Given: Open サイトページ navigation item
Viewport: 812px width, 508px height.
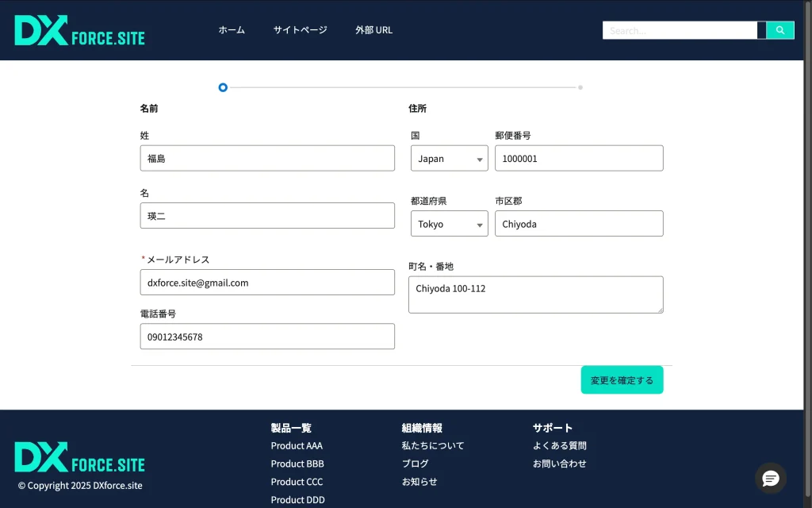Looking at the screenshot, I should click(300, 30).
